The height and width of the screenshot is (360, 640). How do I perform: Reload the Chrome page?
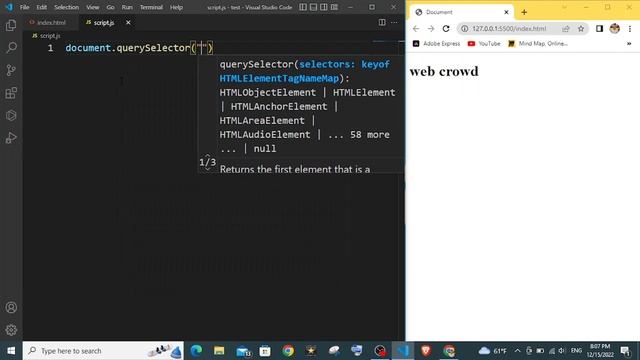[446, 29]
